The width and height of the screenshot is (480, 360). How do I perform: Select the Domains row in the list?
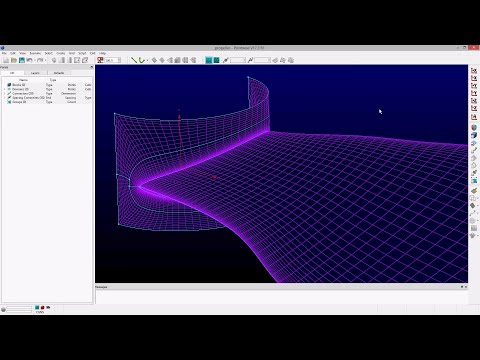47,89
